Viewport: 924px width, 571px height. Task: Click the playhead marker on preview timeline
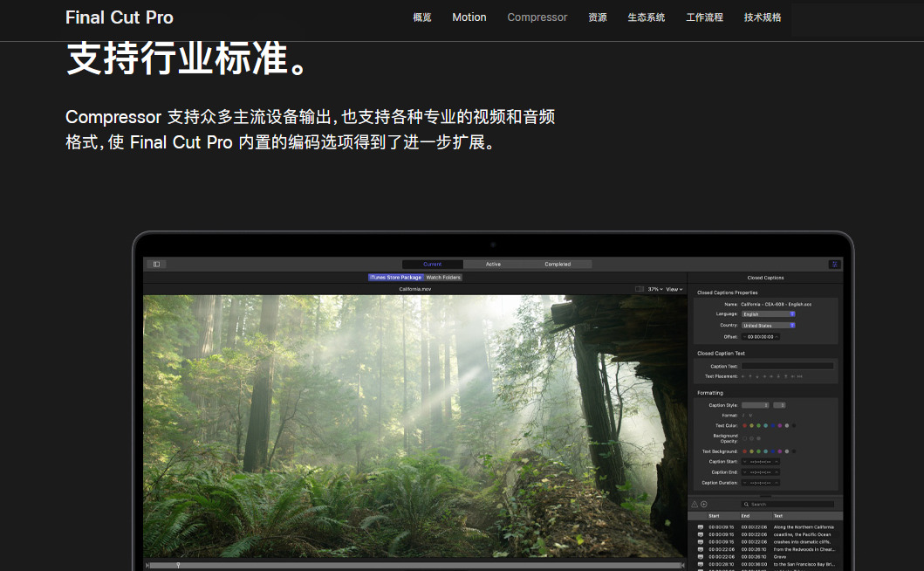point(178,565)
